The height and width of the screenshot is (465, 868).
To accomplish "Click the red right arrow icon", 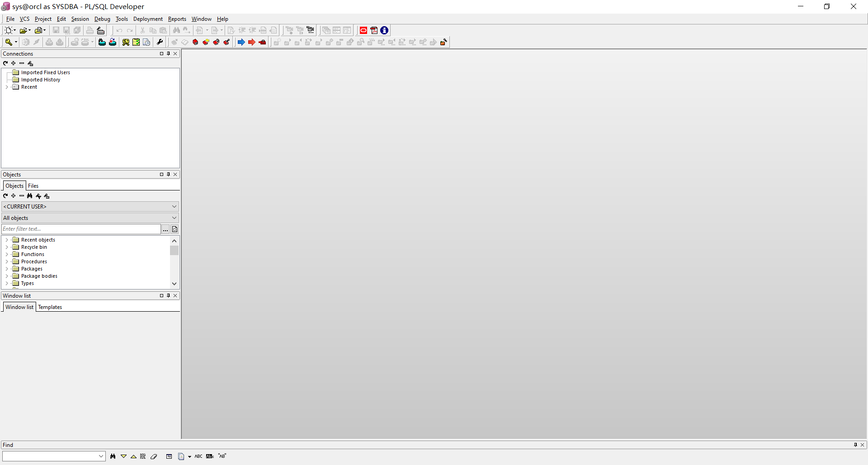I will [252, 42].
